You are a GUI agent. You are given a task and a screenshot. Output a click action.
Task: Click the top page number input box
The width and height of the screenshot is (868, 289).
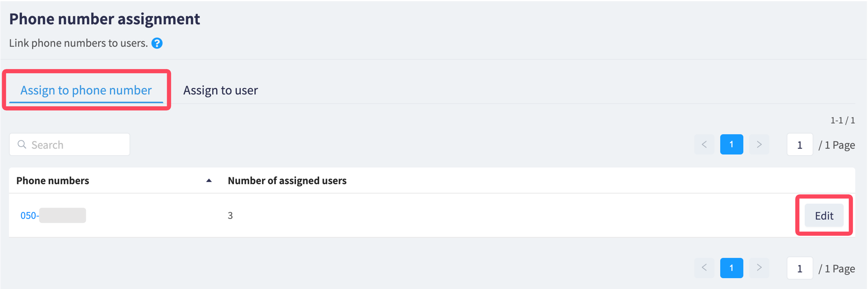coord(800,145)
